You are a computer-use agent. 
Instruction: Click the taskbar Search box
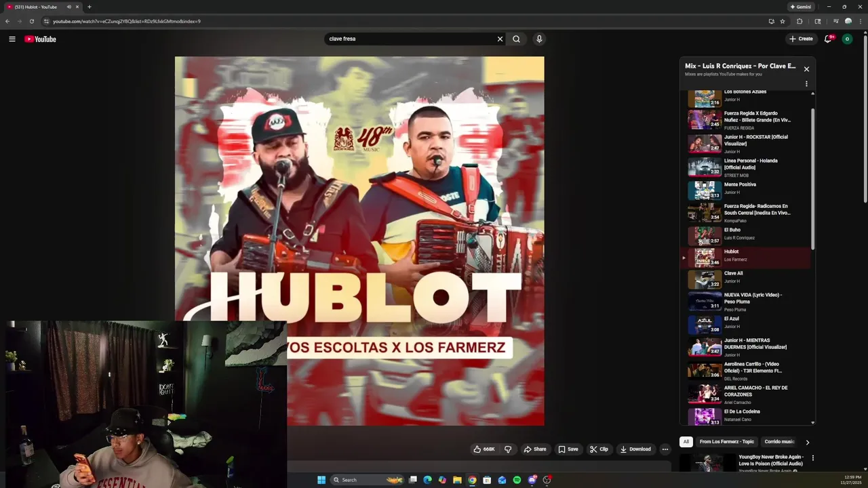(x=367, y=480)
